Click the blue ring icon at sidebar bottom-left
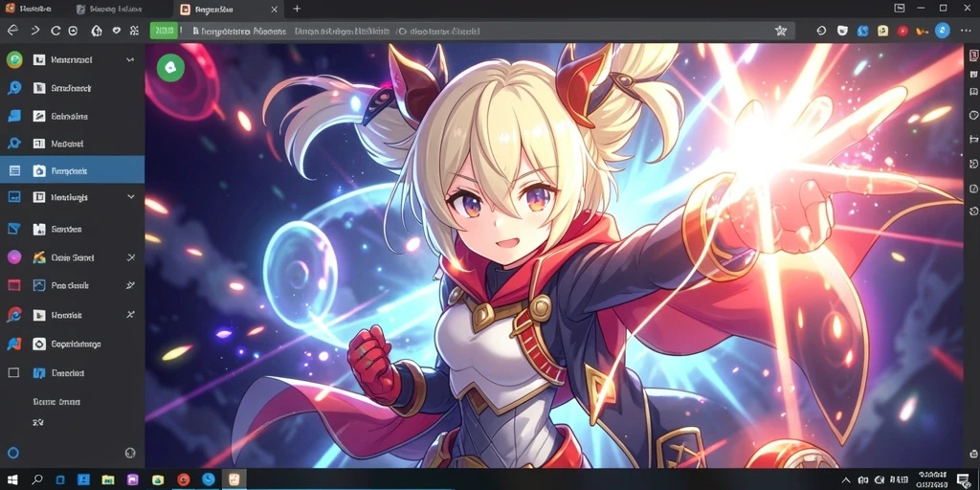Screen dimensions: 980x490 [13, 453]
